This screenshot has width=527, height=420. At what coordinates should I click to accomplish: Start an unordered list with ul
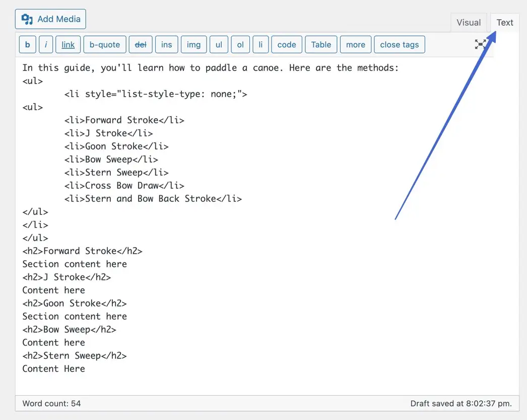point(219,44)
